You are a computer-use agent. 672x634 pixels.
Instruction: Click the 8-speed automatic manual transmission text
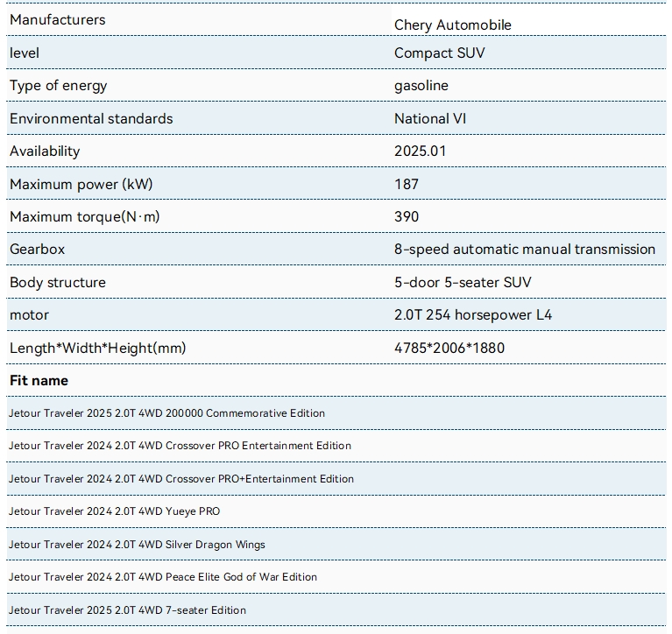[x=525, y=250]
